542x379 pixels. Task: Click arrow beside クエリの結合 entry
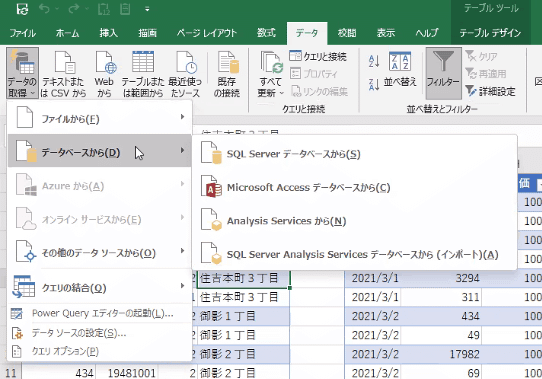(183, 286)
